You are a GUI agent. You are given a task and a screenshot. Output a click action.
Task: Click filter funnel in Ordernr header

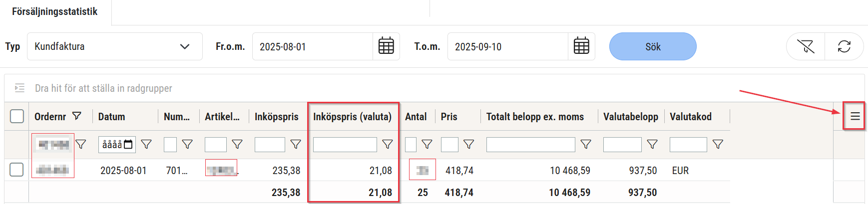click(x=77, y=116)
